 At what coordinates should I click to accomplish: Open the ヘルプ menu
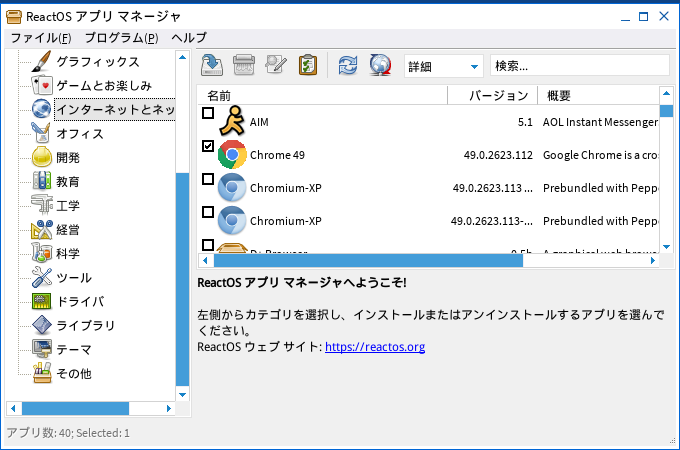(x=189, y=38)
